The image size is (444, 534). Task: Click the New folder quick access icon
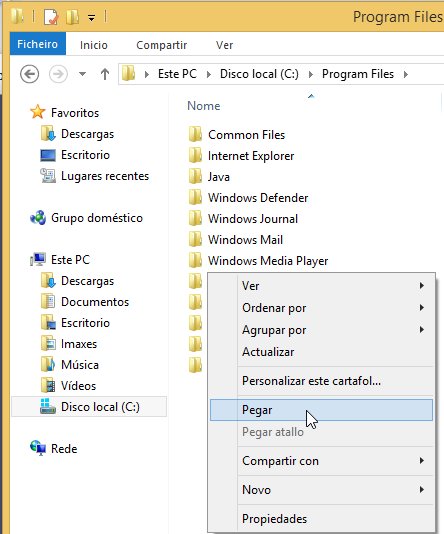pos(73,16)
